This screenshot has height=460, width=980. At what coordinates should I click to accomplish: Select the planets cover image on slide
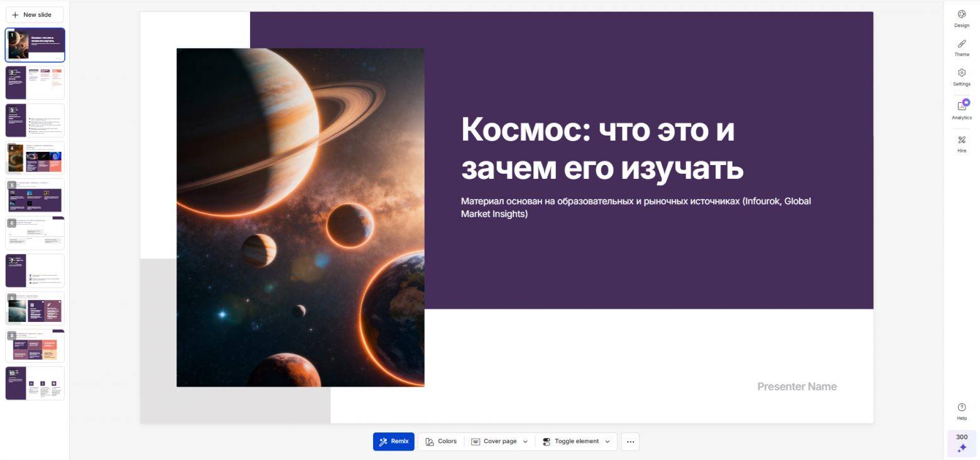[x=300, y=218]
